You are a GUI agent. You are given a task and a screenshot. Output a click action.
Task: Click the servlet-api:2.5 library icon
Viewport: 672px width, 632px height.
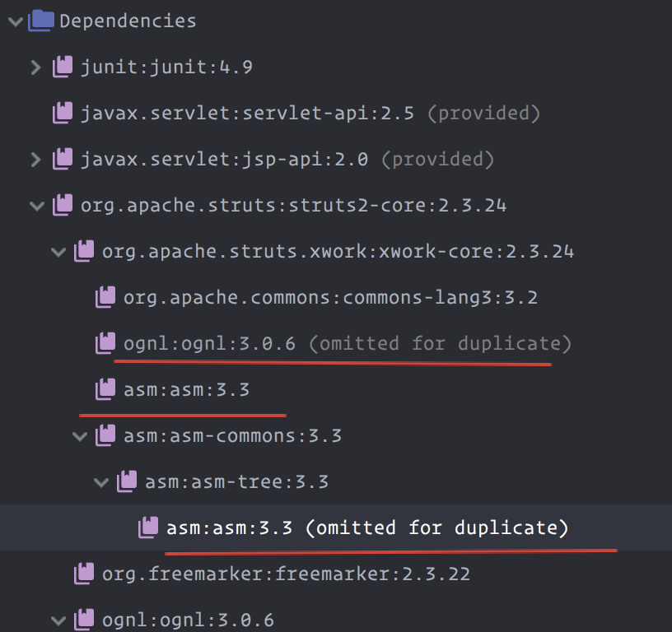point(63,113)
